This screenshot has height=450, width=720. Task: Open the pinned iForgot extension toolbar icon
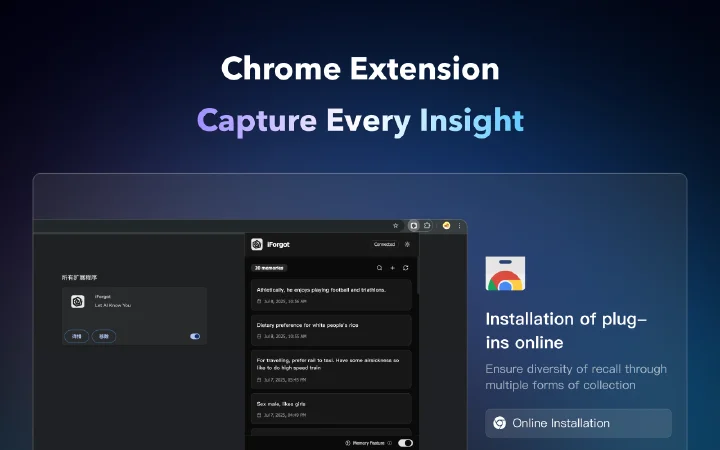click(x=414, y=225)
